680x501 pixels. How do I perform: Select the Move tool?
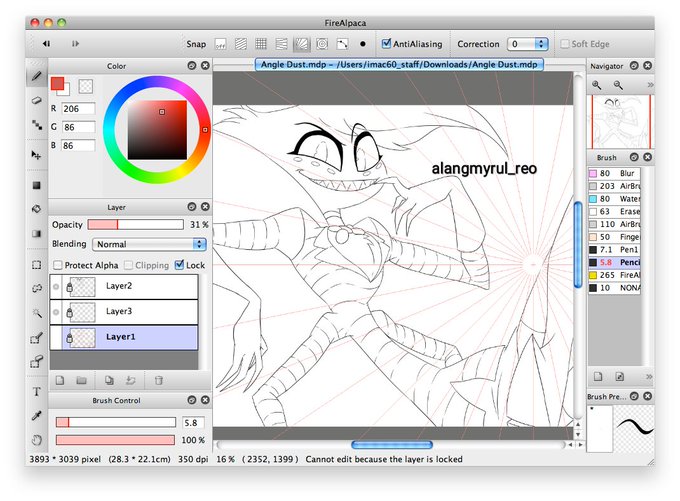tap(36, 155)
